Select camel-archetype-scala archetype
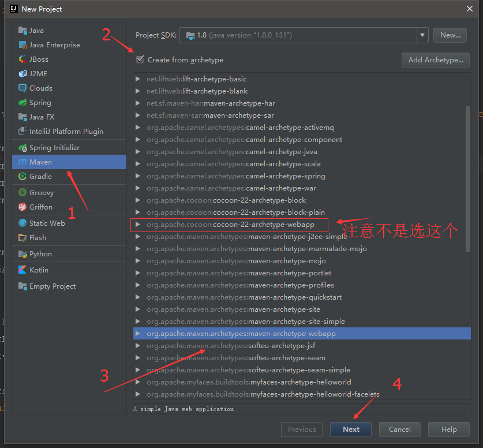Viewport: 483px width, 448px height. 302,164
